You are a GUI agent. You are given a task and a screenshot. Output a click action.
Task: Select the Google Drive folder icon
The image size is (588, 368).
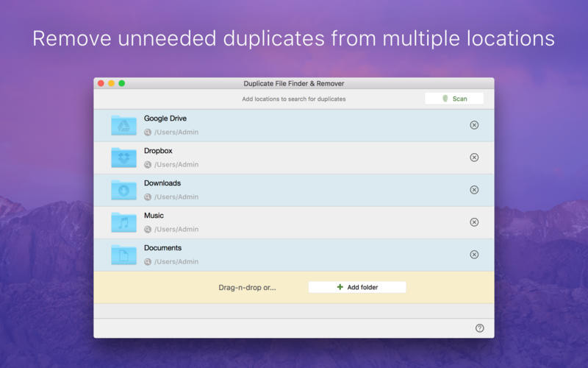[123, 125]
